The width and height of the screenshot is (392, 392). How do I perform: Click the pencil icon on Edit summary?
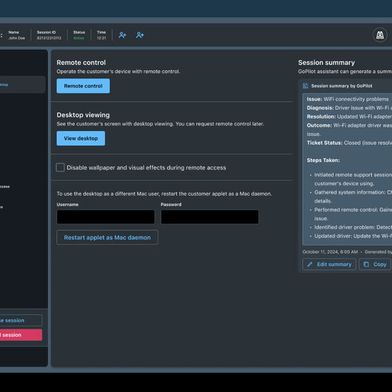pos(310,264)
